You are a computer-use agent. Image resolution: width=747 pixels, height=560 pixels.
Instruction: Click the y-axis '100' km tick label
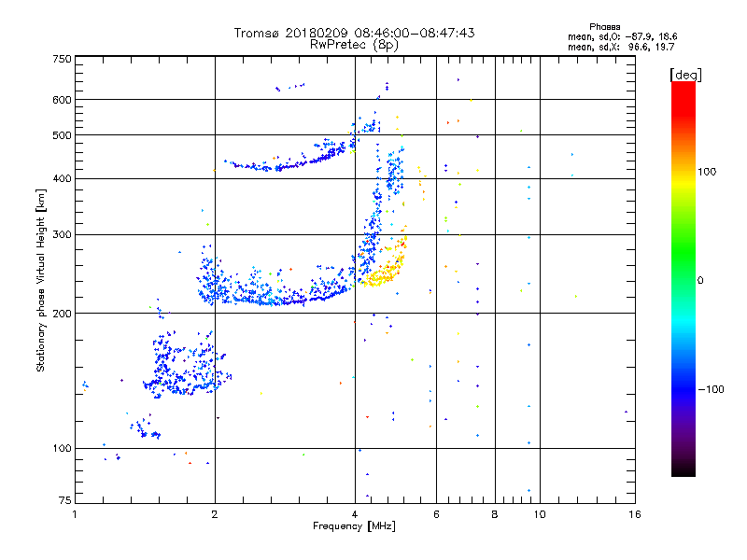click(x=62, y=449)
